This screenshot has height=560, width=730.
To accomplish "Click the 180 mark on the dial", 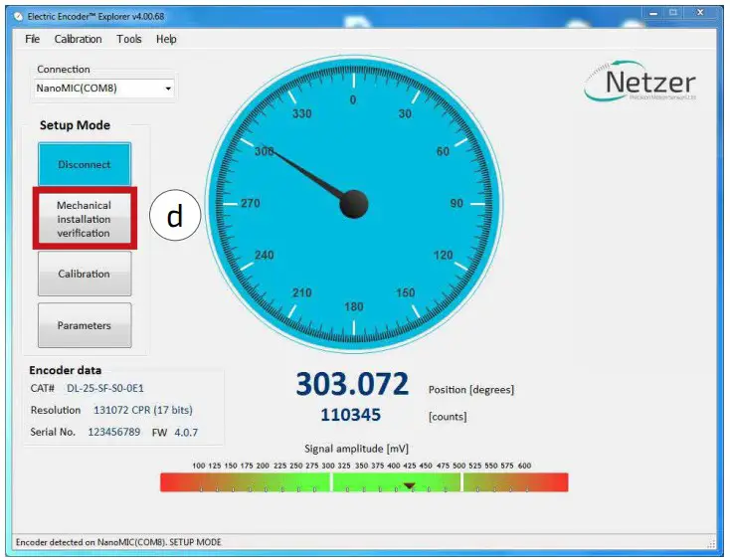I will [354, 306].
